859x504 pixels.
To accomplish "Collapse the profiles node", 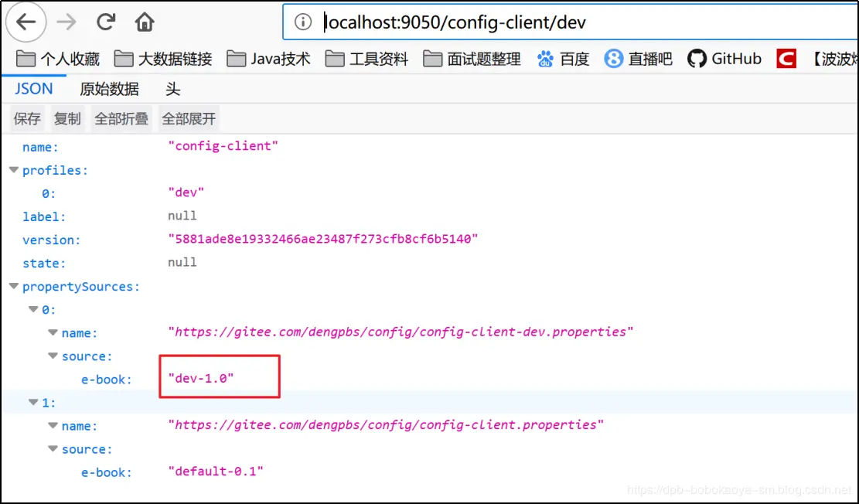I will (14, 170).
